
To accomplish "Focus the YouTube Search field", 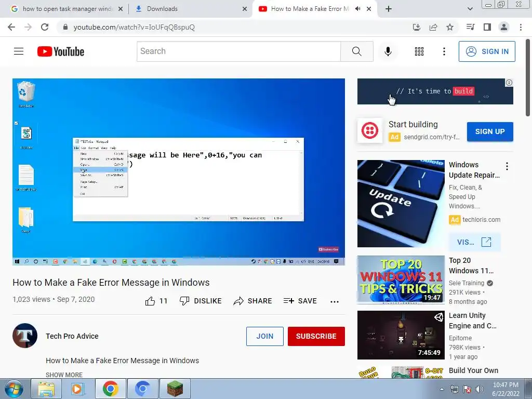I will tap(238, 51).
